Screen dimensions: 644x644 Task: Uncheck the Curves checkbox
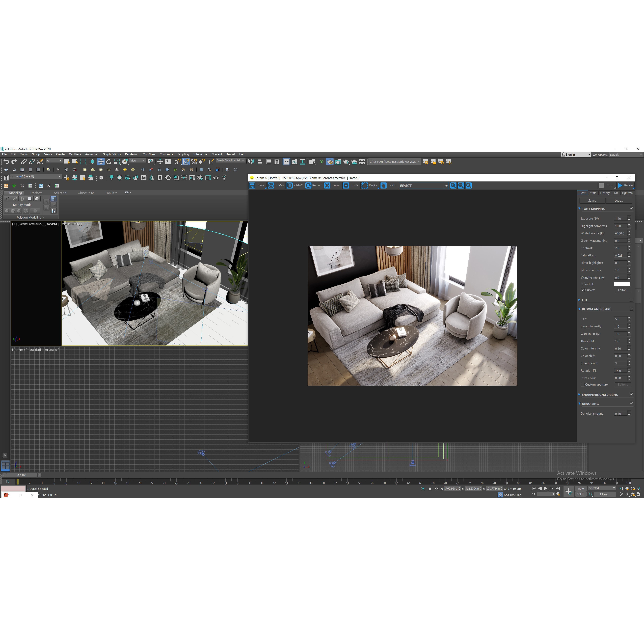583,290
